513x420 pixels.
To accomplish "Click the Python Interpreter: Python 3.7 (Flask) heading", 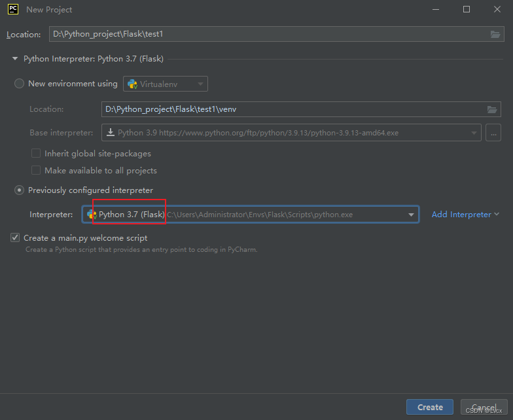I will point(94,59).
